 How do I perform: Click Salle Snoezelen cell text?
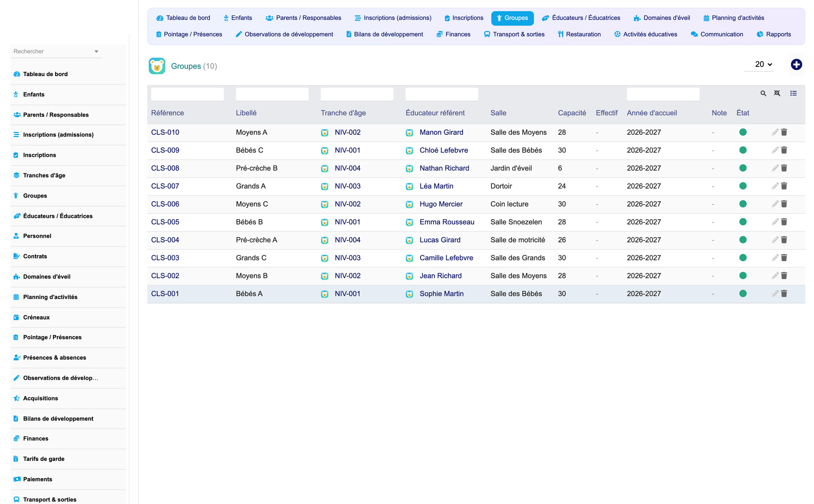[516, 222]
